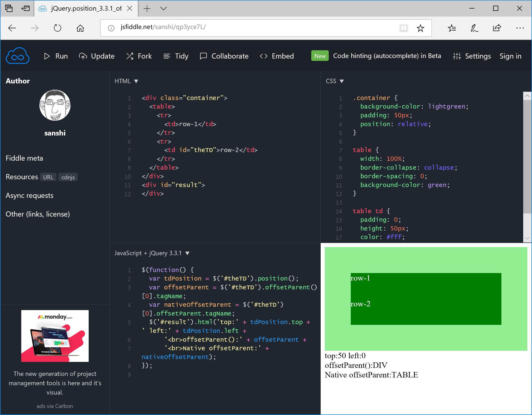
Task: Open the HTML panel dropdown
Action: click(x=126, y=81)
